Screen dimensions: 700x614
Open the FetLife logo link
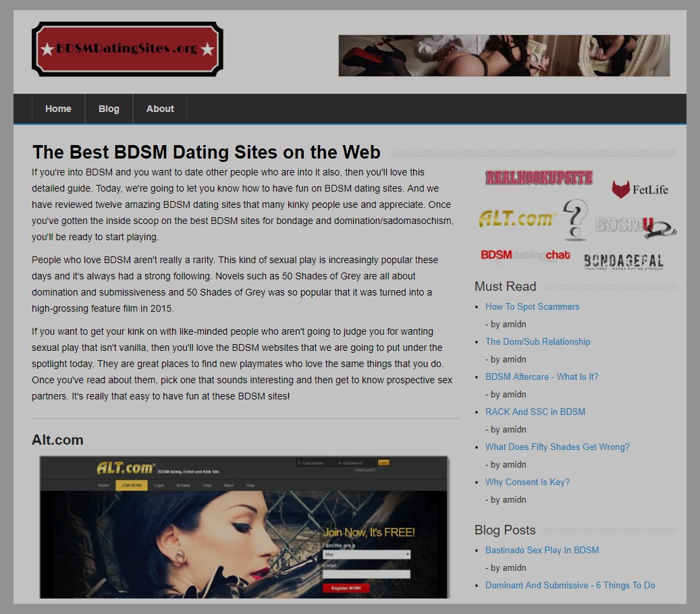coord(640,190)
